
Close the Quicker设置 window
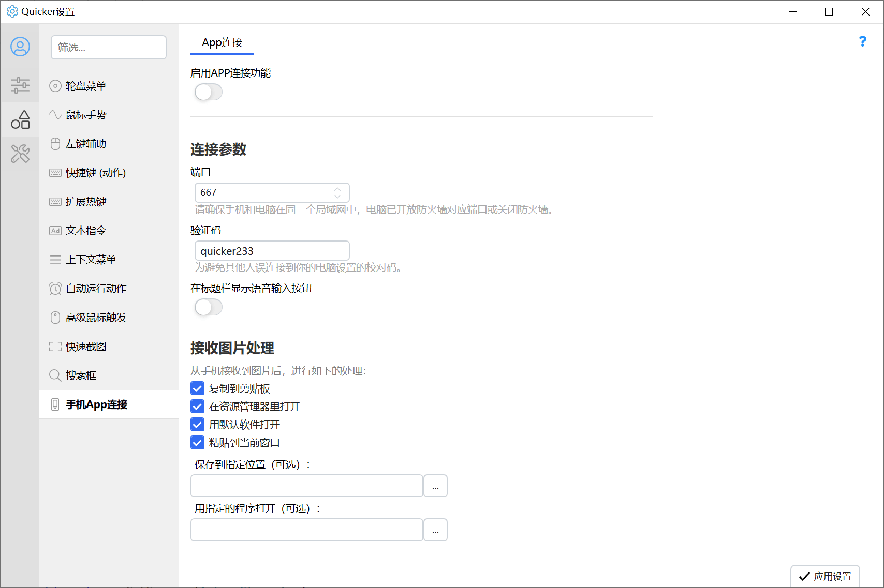[x=865, y=11]
